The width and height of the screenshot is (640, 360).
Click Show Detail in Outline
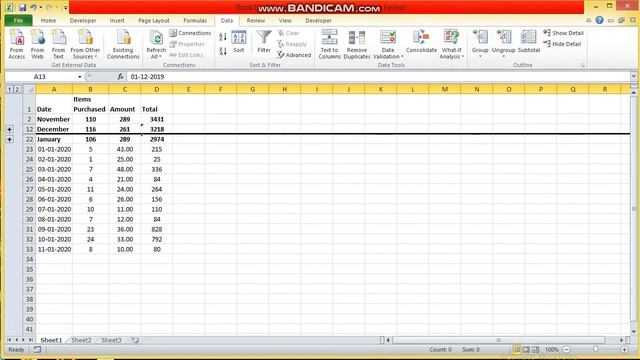pyautogui.click(x=564, y=33)
